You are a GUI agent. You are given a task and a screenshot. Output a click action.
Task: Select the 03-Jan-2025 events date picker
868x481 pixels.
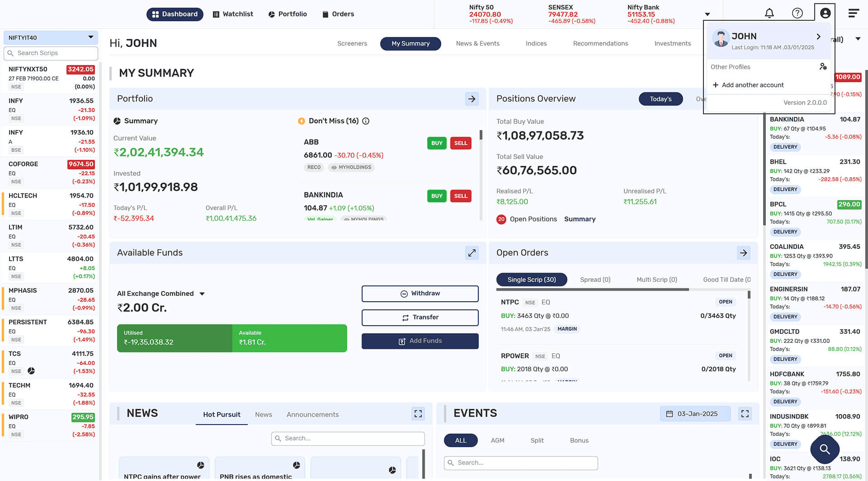pos(695,414)
